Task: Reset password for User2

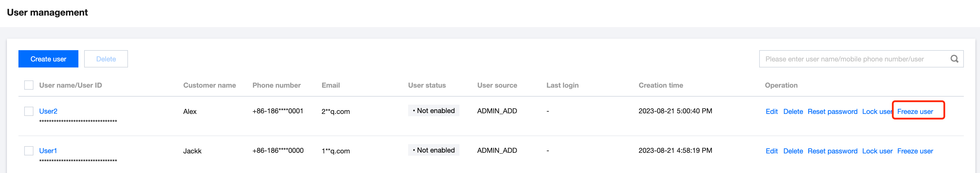Action: click(x=832, y=111)
